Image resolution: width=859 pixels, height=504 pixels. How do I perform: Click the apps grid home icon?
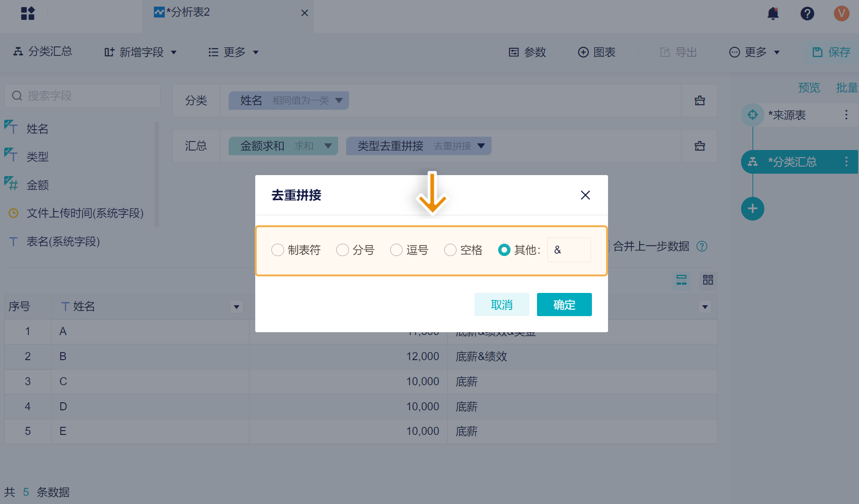click(28, 13)
